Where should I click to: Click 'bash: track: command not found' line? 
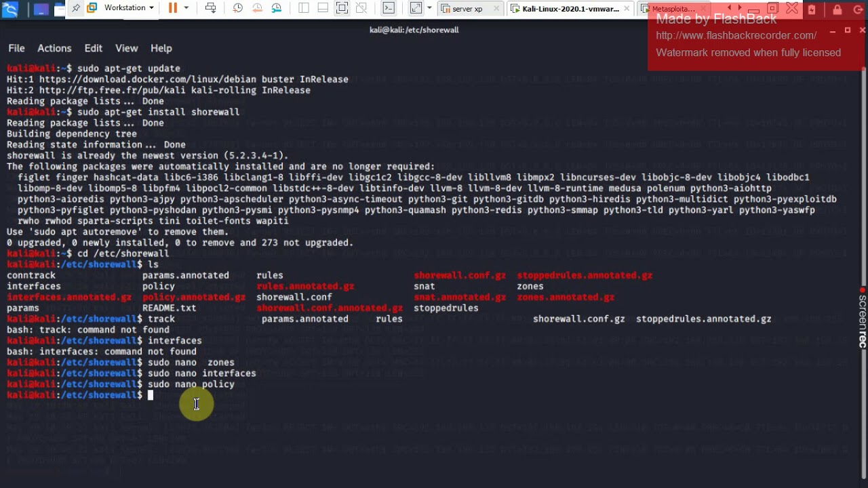(x=88, y=329)
